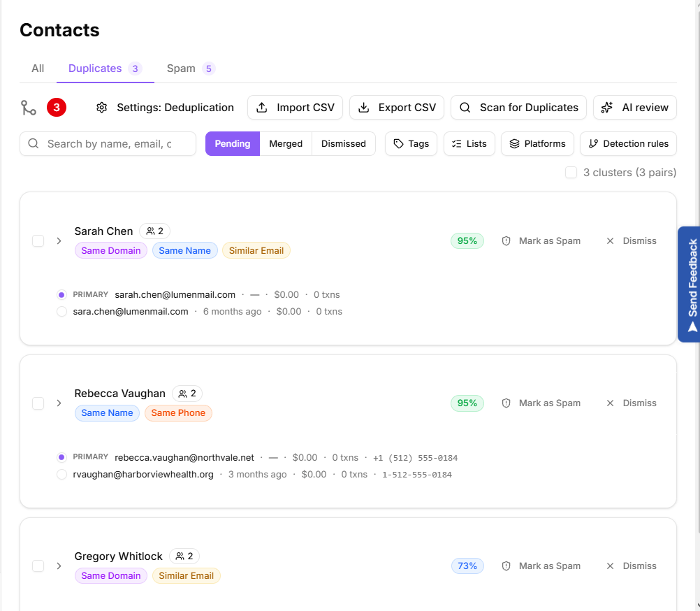
Task: Click the red badge showing 3
Action: pos(57,108)
